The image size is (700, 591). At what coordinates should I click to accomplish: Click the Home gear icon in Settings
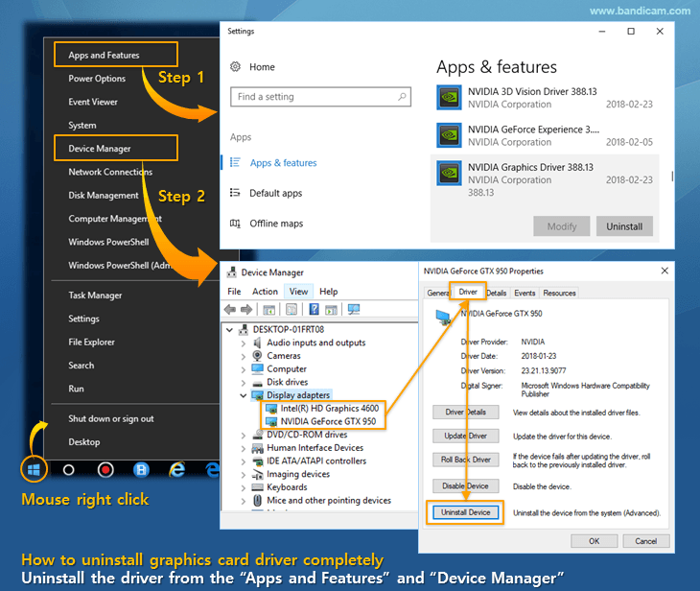[235, 66]
